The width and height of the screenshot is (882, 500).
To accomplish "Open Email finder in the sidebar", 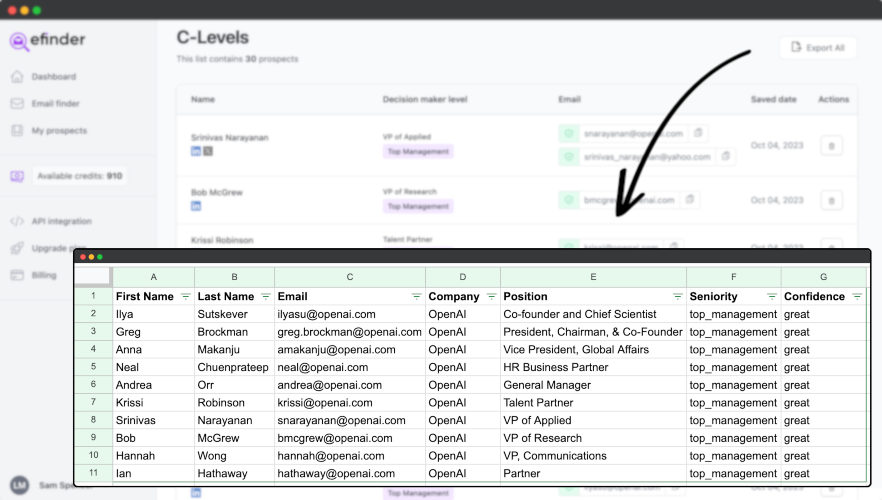I will coord(55,103).
